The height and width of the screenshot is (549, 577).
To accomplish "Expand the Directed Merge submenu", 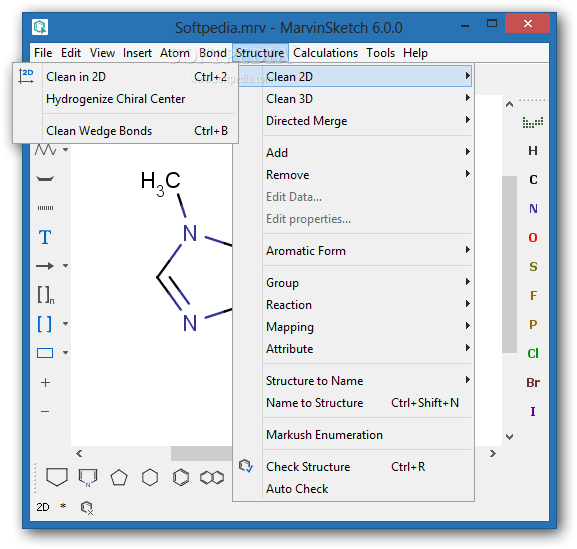I will tap(354, 121).
